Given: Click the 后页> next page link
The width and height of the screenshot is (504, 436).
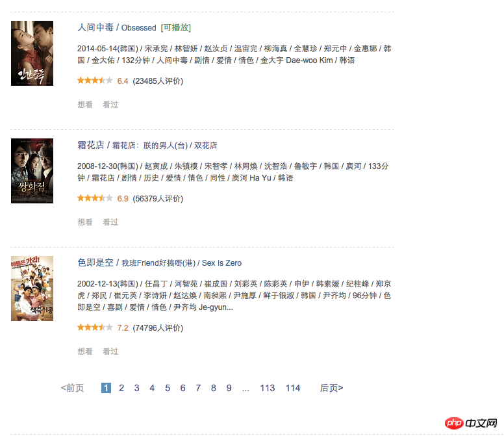Looking at the screenshot, I should (331, 388).
